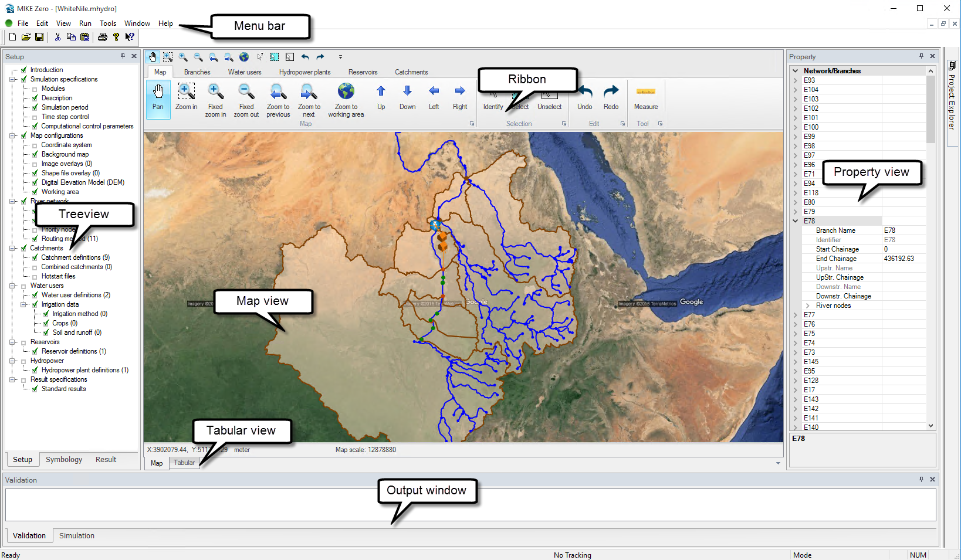Pin the Property panel

point(921,56)
